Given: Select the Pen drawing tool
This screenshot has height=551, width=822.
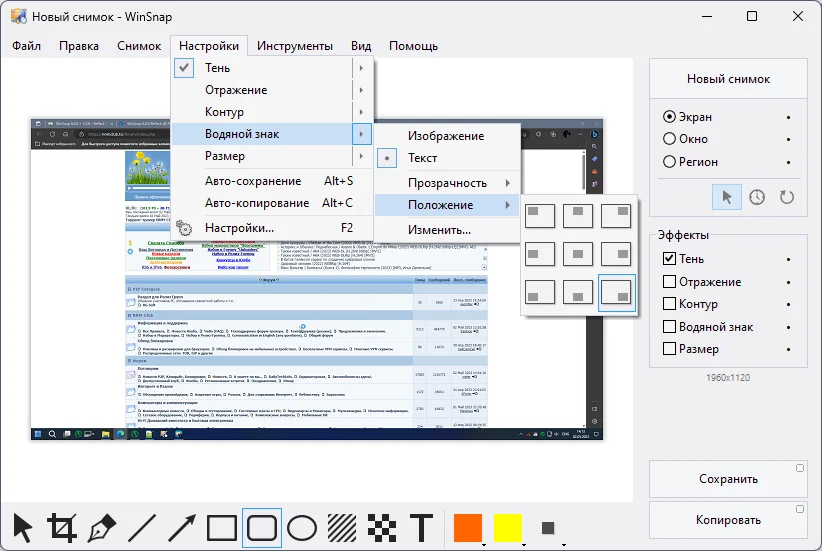Looking at the screenshot, I should click(102, 528).
